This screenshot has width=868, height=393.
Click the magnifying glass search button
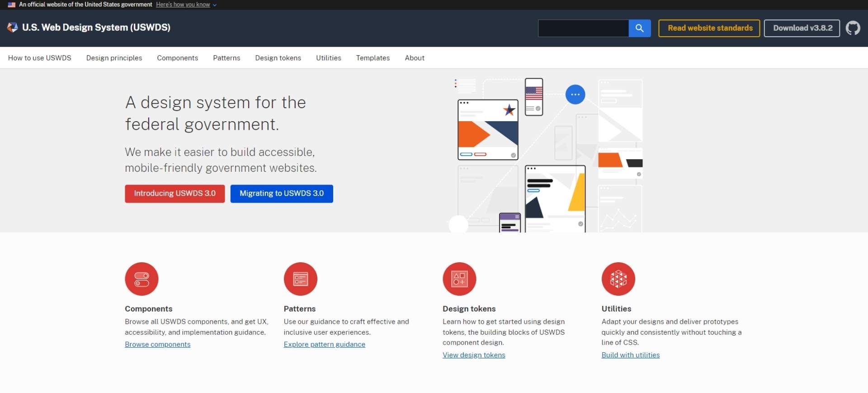639,28
